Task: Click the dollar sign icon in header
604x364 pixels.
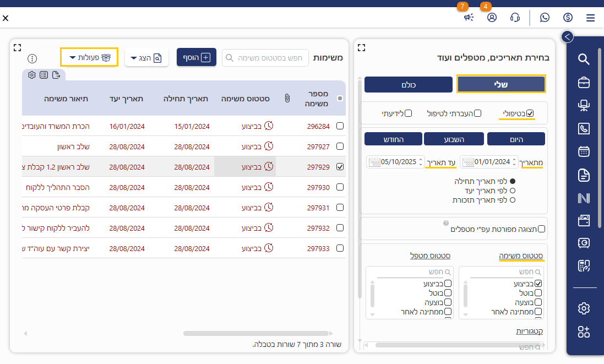Action: click(568, 18)
